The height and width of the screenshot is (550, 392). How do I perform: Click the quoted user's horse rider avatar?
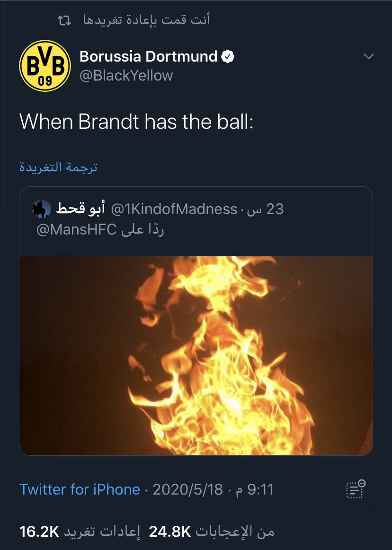tap(42, 209)
